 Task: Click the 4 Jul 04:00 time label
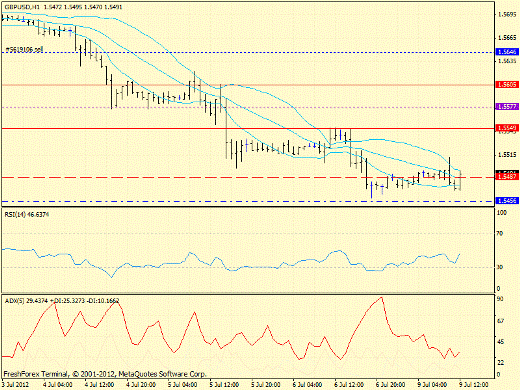pos(58,384)
